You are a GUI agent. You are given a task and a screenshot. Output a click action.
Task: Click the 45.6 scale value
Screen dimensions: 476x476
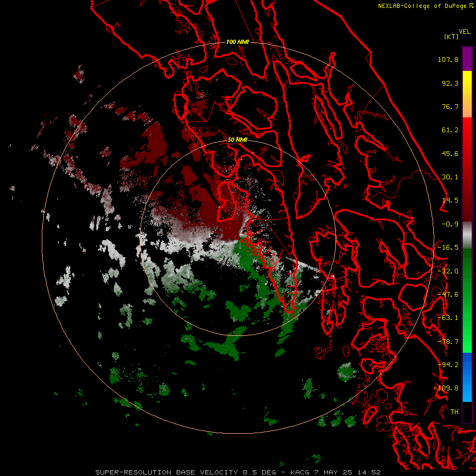point(450,153)
